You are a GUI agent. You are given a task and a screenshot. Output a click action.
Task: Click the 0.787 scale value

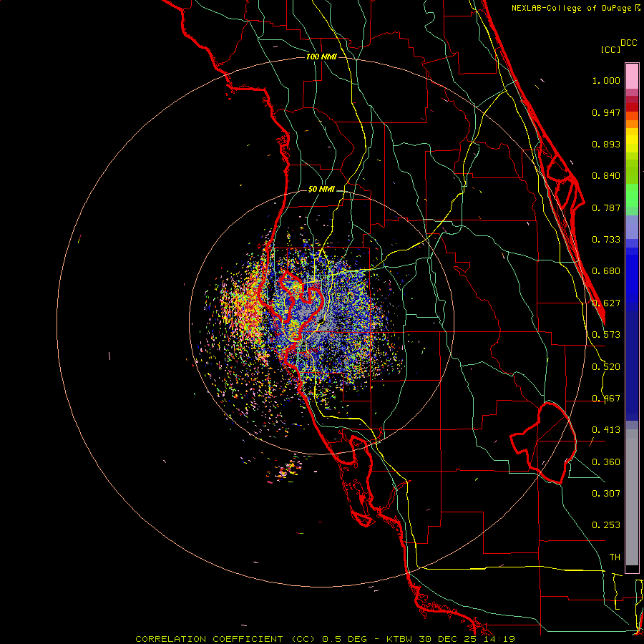tap(606, 208)
